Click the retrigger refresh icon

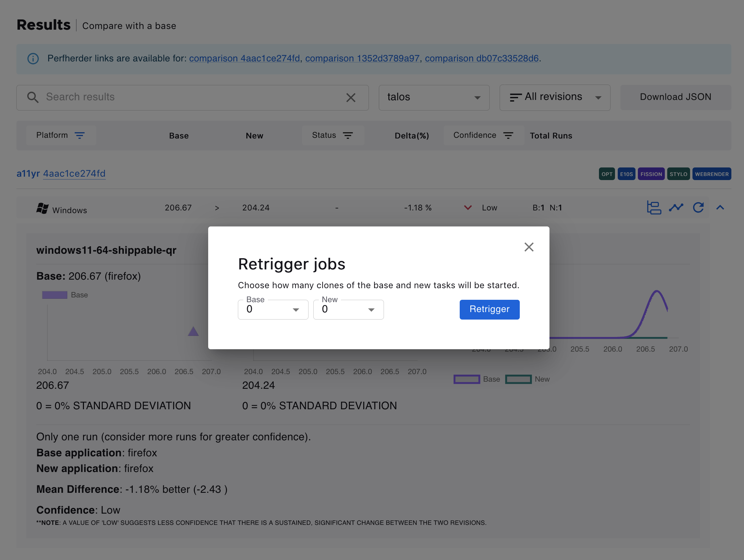pyautogui.click(x=698, y=208)
